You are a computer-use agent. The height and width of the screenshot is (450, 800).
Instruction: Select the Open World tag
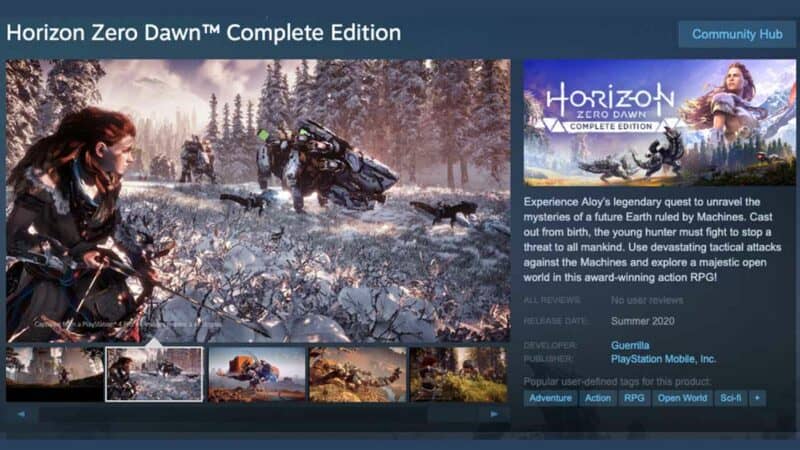pos(682,398)
